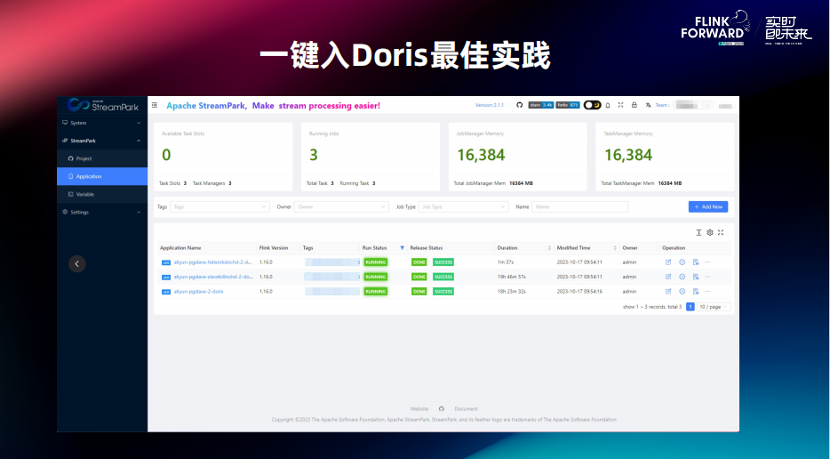Click the Name search field
Screen dimensions: 830x460
pos(580,207)
